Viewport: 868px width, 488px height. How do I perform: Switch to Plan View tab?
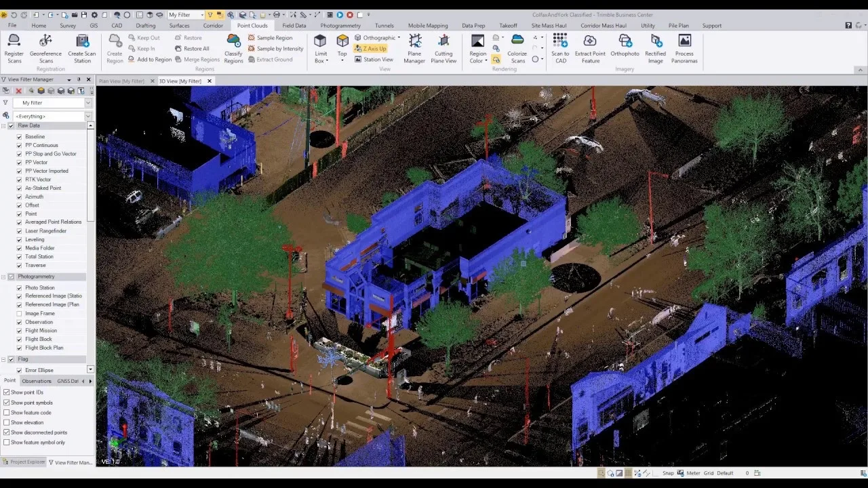click(x=121, y=81)
